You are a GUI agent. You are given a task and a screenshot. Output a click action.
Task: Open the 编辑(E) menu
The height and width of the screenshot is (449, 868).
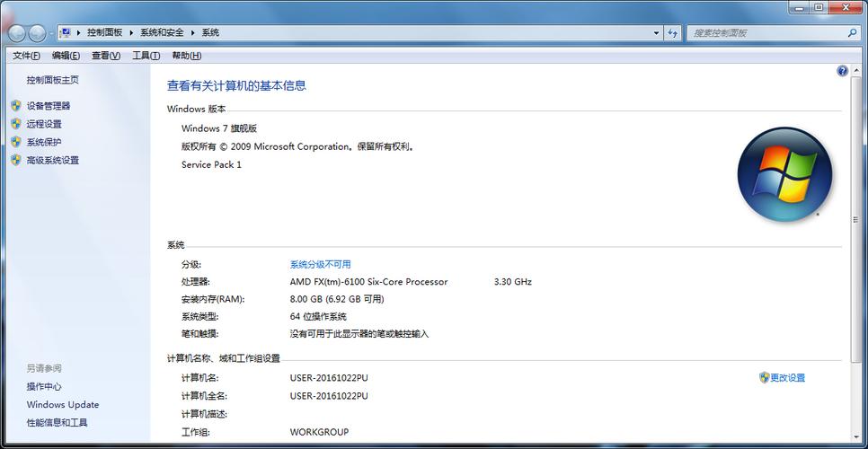[x=66, y=56]
